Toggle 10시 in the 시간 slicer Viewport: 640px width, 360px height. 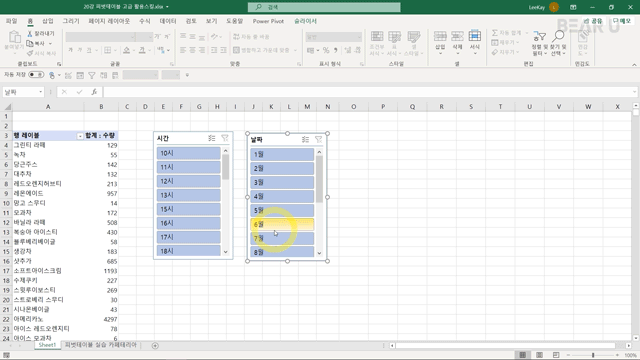click(189, 153)
